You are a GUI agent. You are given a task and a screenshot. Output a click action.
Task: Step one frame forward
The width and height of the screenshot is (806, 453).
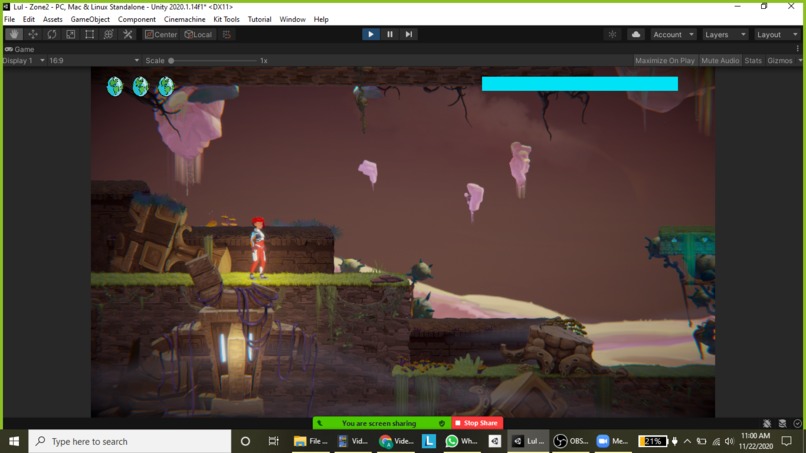coord(409,34)
